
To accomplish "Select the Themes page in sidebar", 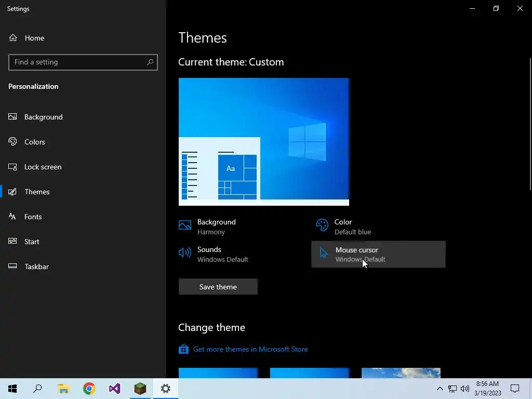I will point(83,192).
